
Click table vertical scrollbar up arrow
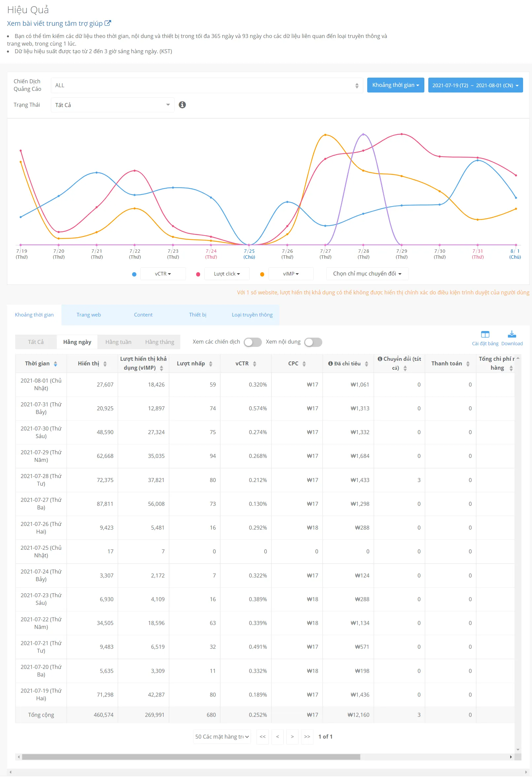point(518,358)
